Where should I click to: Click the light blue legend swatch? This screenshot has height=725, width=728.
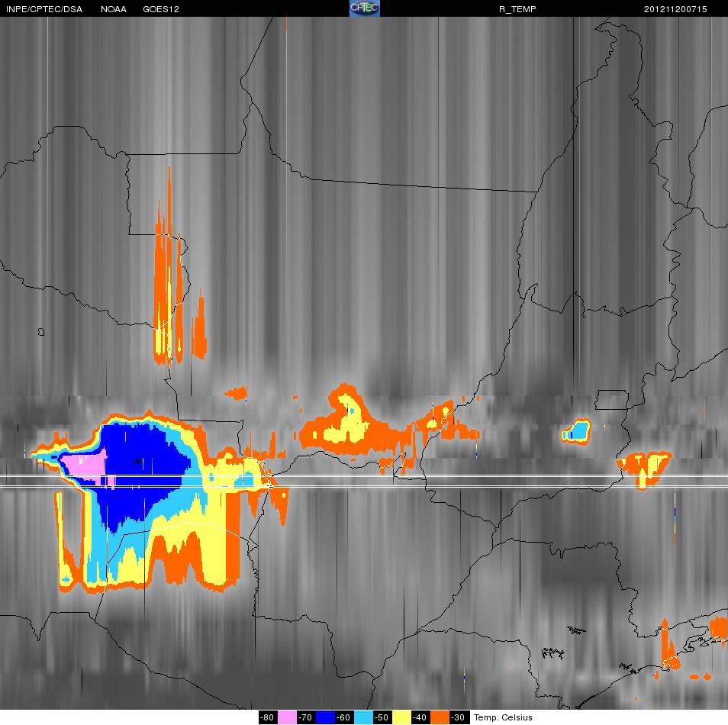363,717
